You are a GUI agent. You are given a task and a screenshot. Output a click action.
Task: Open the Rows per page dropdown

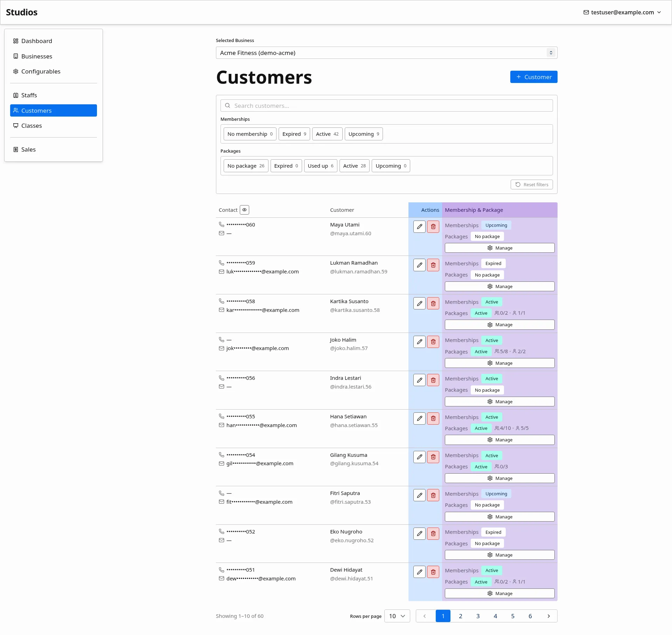pyautogui.click(x=397, y=616)
